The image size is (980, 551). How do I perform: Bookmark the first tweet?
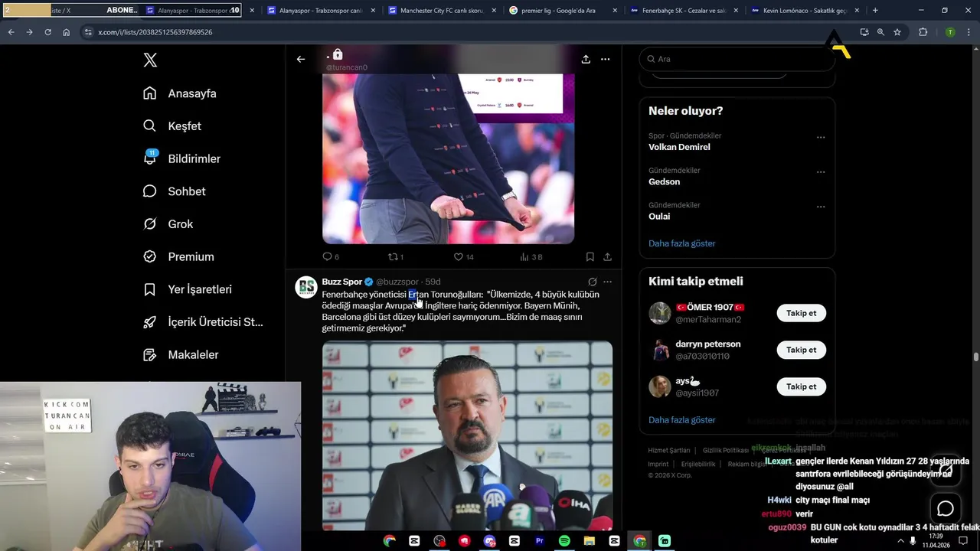click(x=590, y=257)
